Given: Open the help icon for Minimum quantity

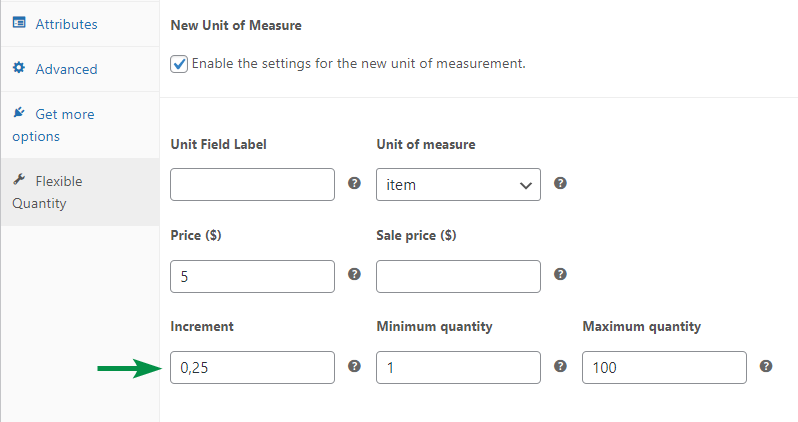Looking at the screenshot, I should click(560, 366).
